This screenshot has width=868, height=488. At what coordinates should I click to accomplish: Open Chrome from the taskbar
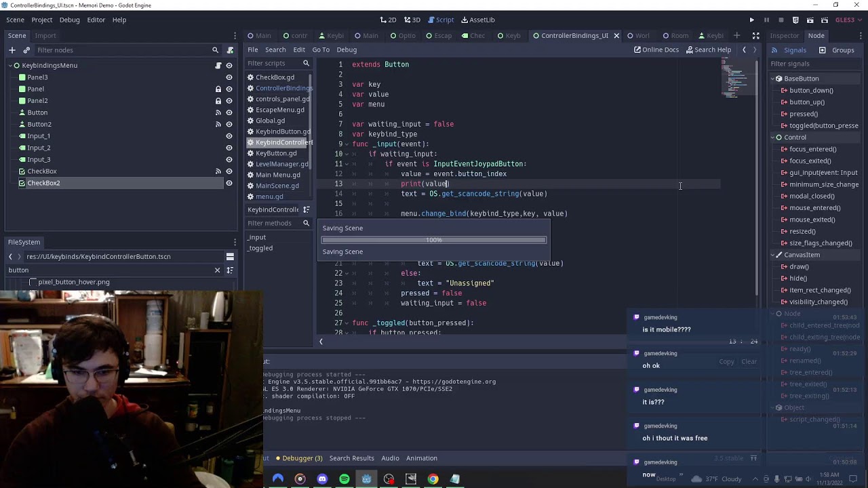(x=433, y=479)
